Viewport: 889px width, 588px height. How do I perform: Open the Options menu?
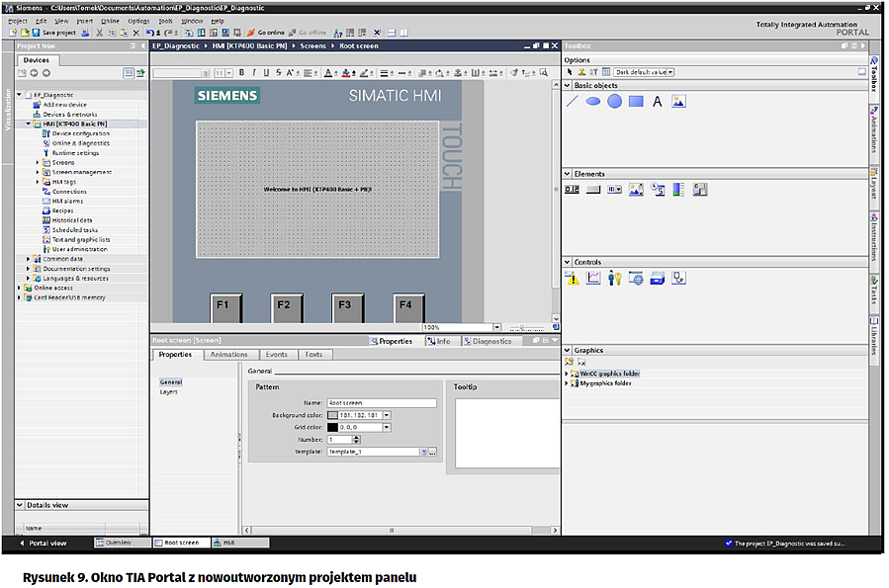coord(138,20)
